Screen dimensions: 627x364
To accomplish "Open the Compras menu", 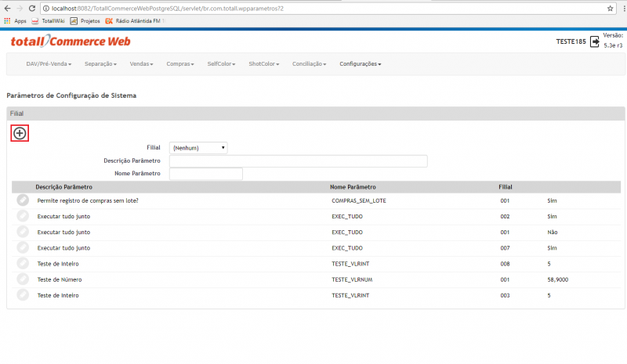I will (x=179, y=63).
